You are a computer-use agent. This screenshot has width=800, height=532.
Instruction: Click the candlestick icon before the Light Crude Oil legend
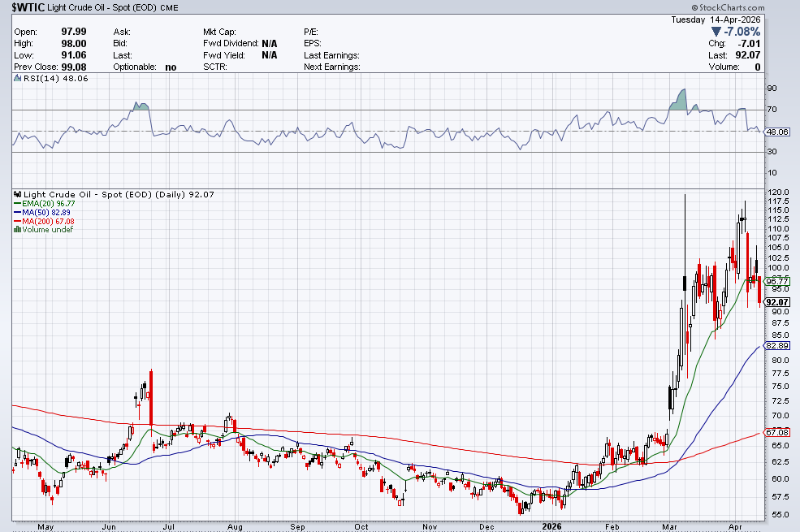[18, 194]
